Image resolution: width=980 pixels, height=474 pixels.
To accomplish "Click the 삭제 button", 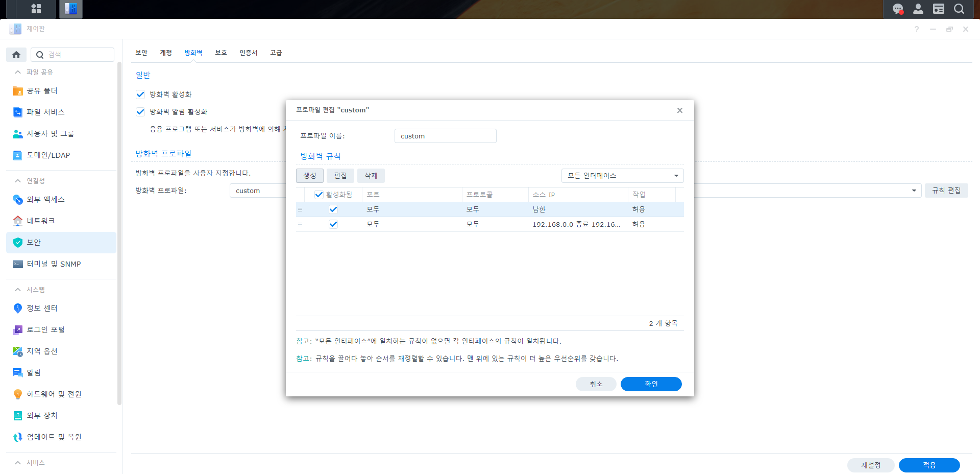I will (x=371, y=176).
